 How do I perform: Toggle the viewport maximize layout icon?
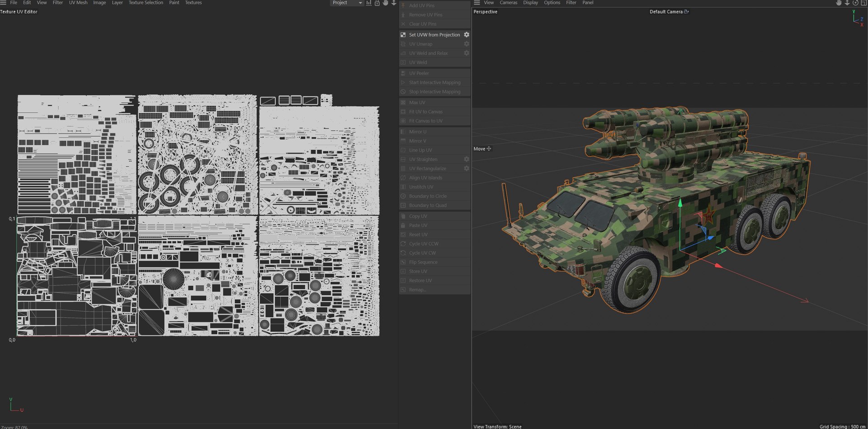tap(863, 3)
